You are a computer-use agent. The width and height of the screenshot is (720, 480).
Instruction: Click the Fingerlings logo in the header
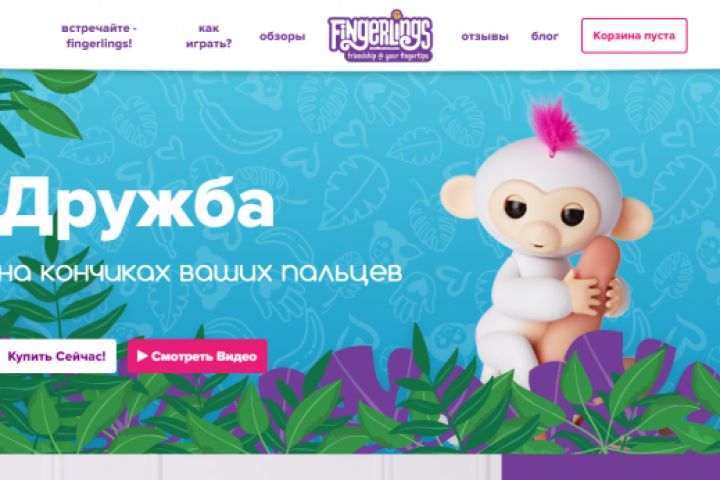380,35
